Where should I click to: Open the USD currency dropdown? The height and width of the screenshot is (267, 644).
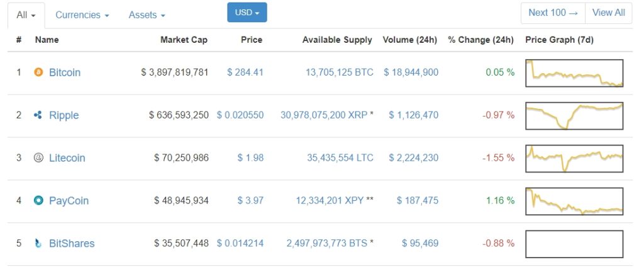click(x=247, y=13)
